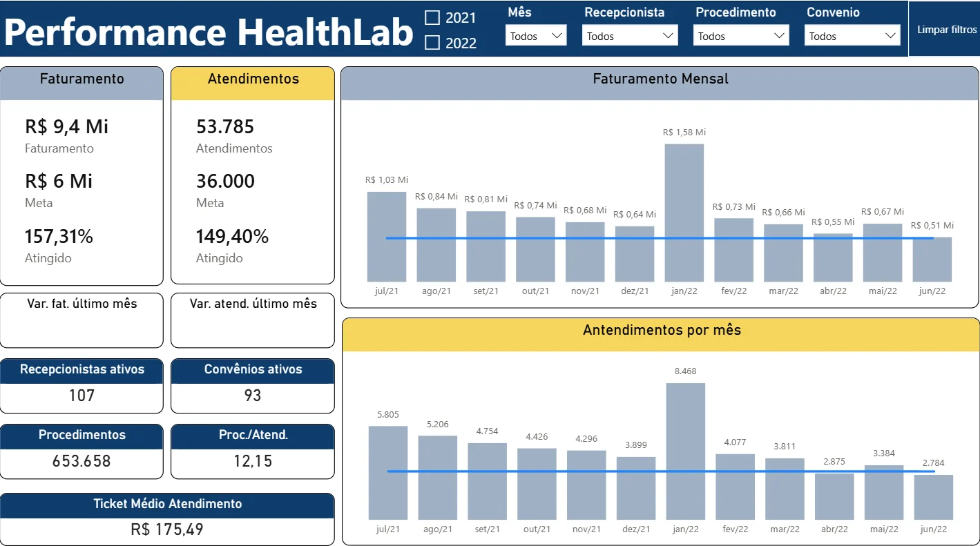Click the 53.785 Atendimentos value
980x546 pixels.
click(x=225, y=126)
